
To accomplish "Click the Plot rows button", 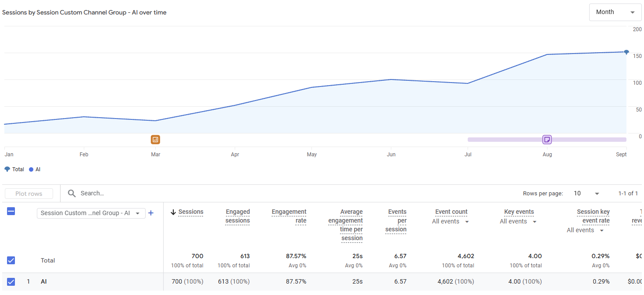I will (x=29, y=194).
